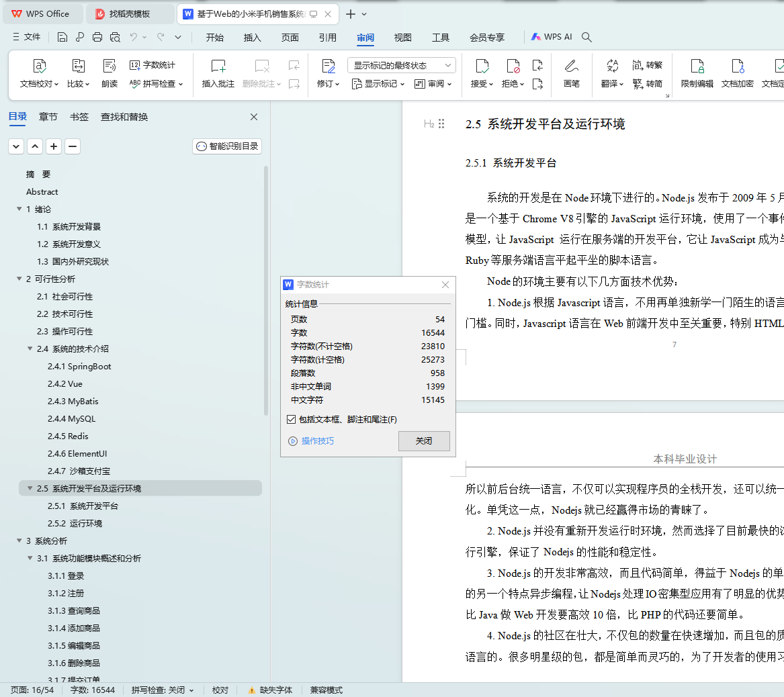Open the 翻译 translate tool
This screenshot has height=697, width=784.
click(613, 73)
